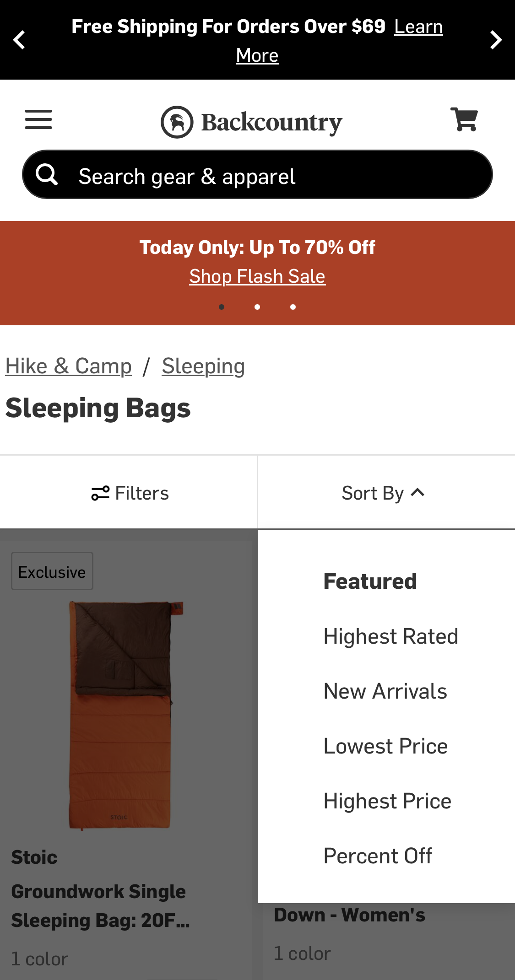The image size is (515, 980).
Task: Click the left arrow on the shipping banner
Action: tap(19, 40)
